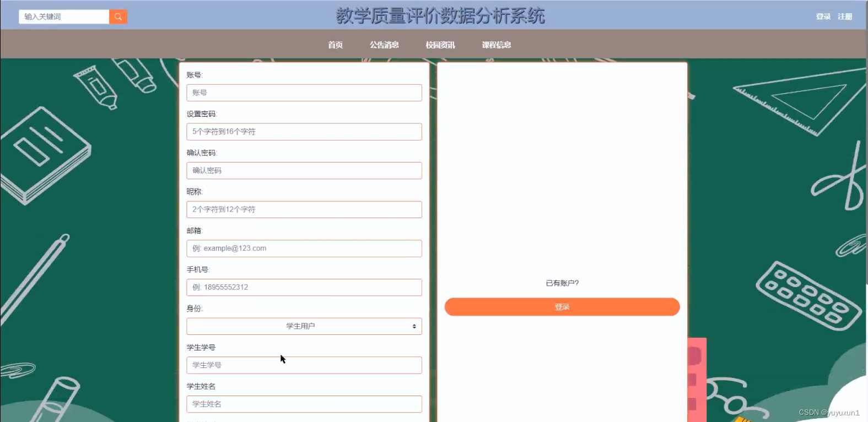Open the 注册 link in header
868x422 pixels.
tap(845, 17)
